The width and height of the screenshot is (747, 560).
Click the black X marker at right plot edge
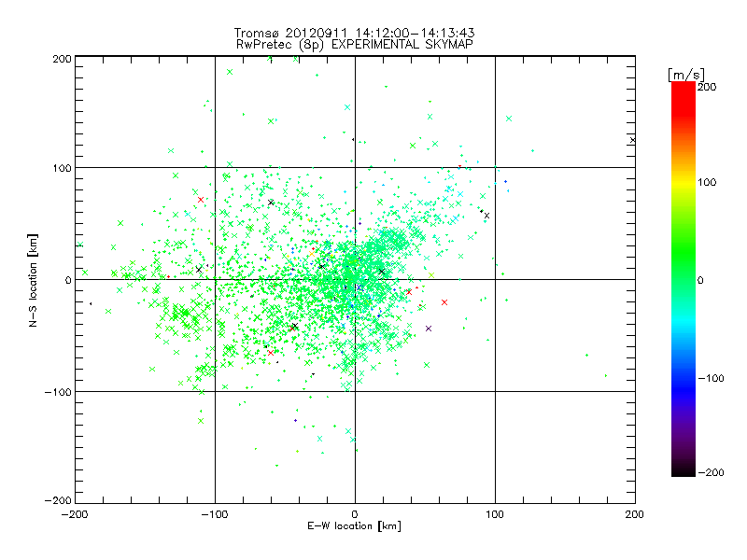(x=633, y=140)
